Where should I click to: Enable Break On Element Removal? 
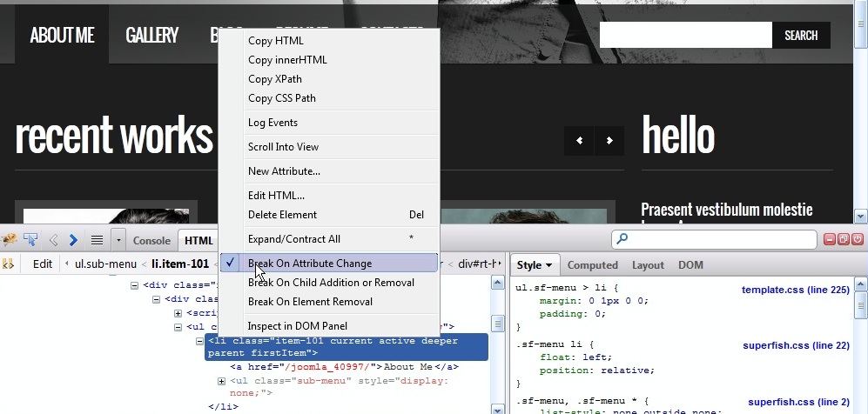[x=309, y=302]
